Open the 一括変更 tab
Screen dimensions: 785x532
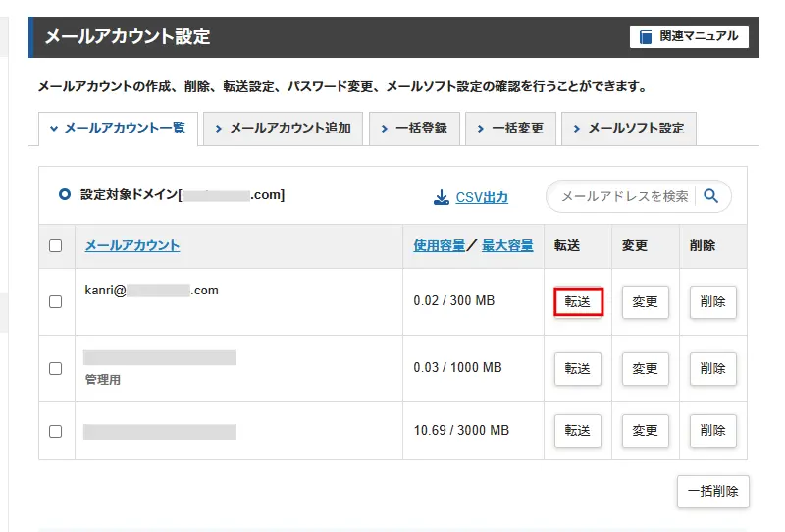(x=510, y=129)
